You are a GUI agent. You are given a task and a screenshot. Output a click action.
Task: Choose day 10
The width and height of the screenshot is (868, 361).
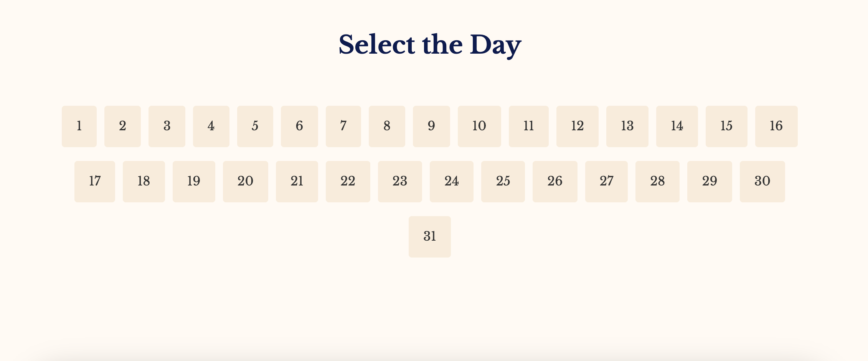tap(479, 126)
